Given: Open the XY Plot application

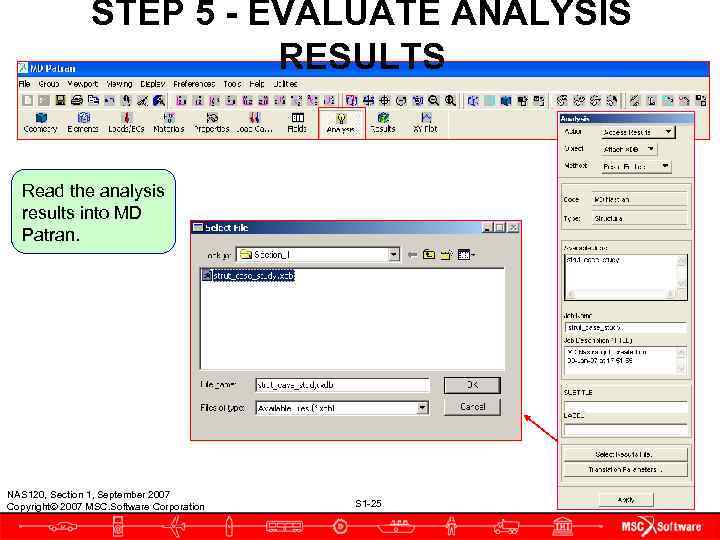Looking at the screenshot, I should tap(425, 123).
